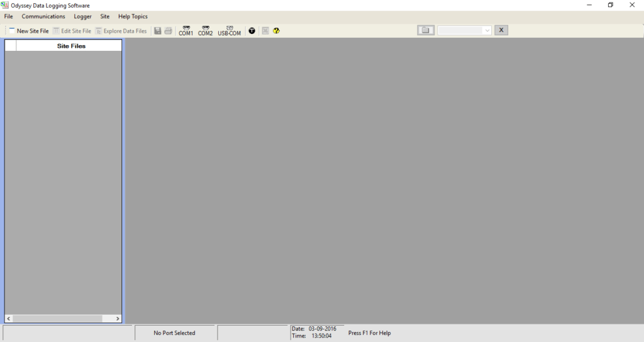This screenshot has height=342, width=644.
Task: Click the Site Files column header
Action: click(70, 46)
